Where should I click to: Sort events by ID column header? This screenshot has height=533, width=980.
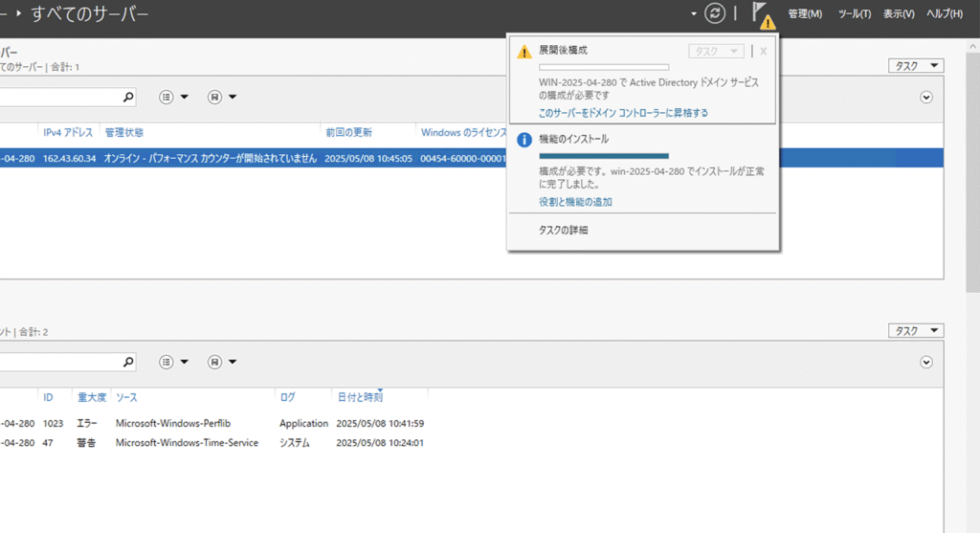pyautogui.click(x=48, y=397)
